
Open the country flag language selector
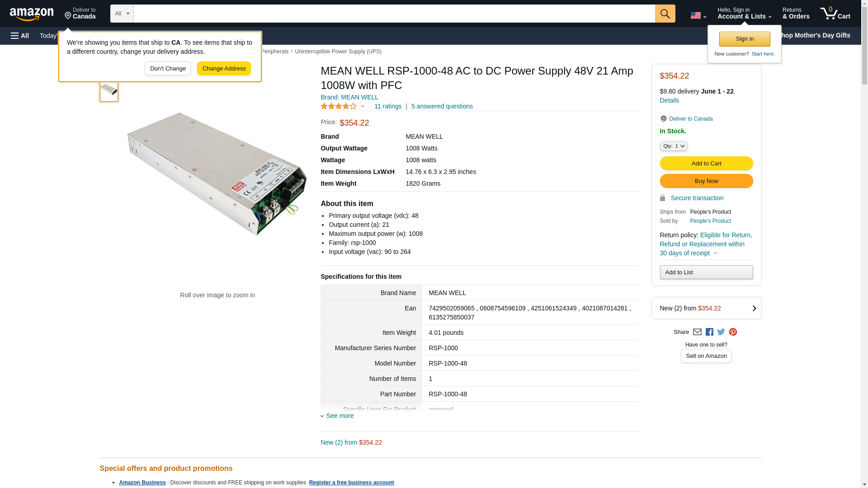click(x=698, y=15)
